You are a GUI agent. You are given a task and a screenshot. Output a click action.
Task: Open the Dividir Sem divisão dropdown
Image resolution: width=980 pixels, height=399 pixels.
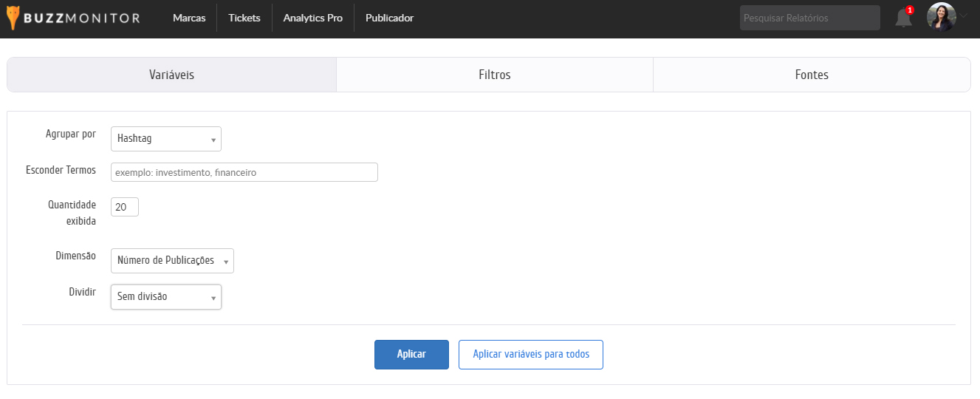166,297
